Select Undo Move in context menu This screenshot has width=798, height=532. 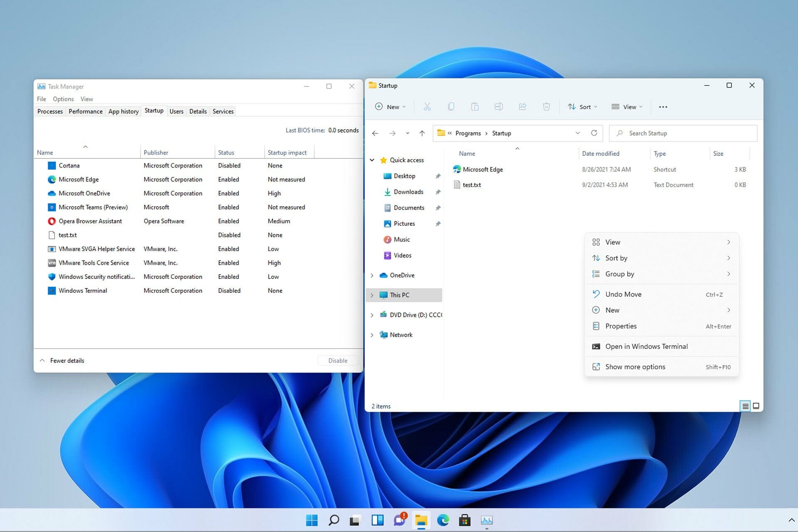click(662, 294)
